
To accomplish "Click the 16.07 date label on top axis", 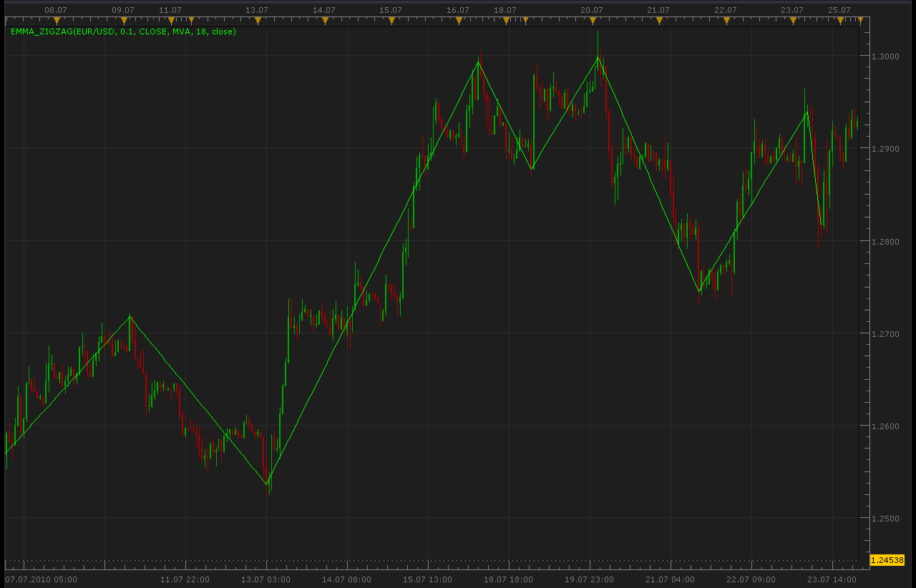I will [458, 10].
